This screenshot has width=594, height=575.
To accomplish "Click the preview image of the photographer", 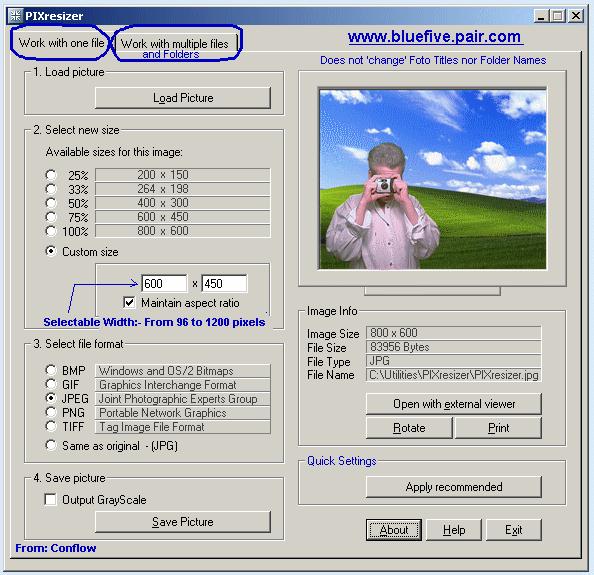I will 433,179.
